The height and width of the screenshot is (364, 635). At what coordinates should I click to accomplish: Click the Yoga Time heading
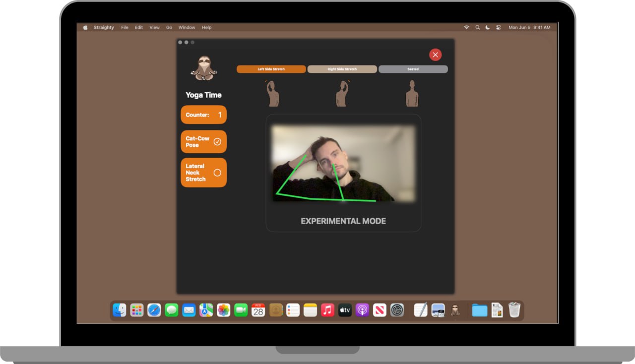(204, 95)
